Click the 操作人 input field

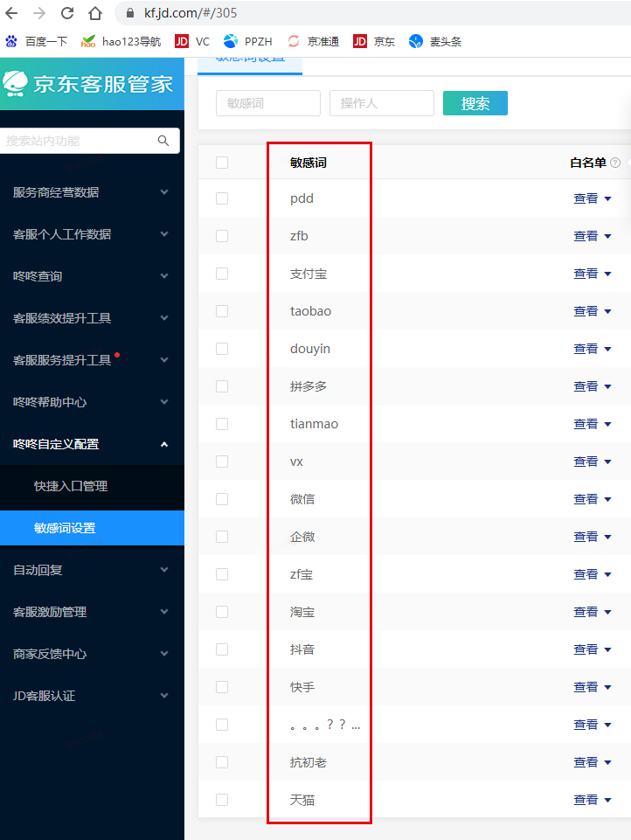[381, 103]
